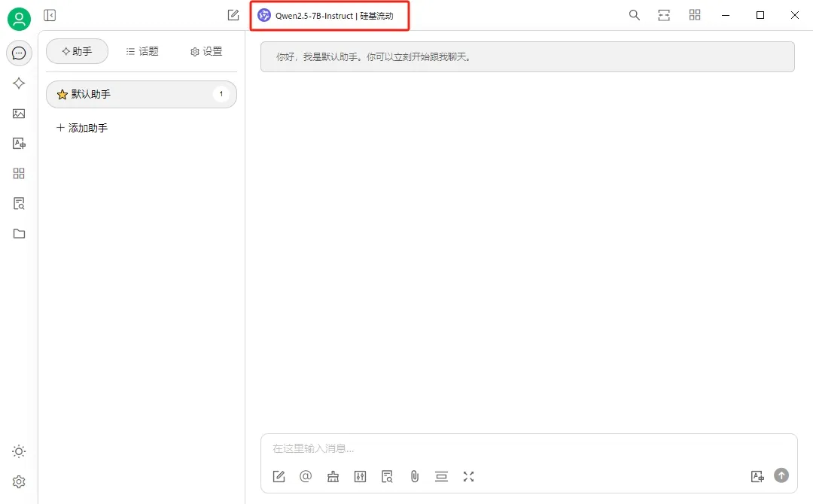Clear messages with the broom icon
This screenshot has width=813, height=504.
click(x=333, y=476)
